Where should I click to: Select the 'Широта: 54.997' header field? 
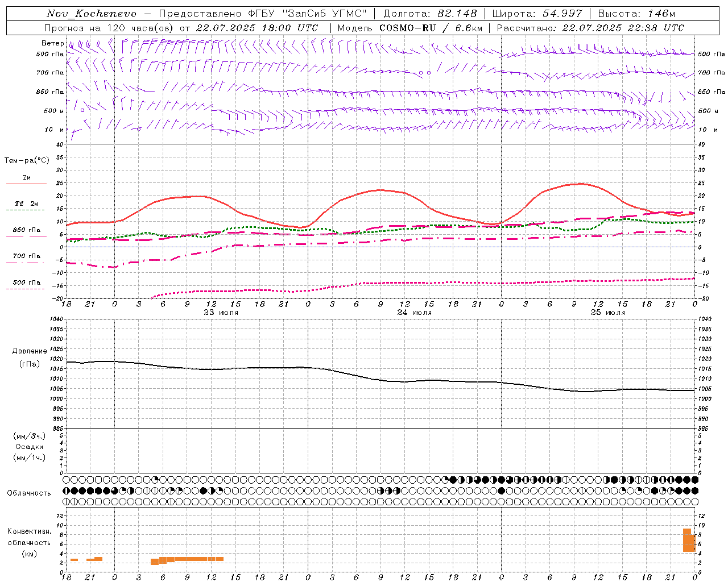coord(537,14)
